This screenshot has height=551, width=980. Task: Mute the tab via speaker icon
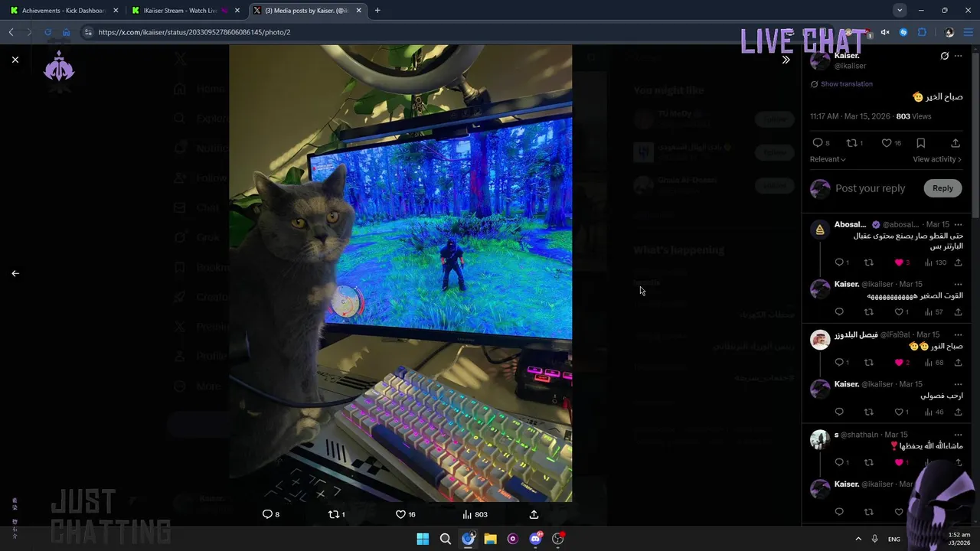(x=885, y=32)
